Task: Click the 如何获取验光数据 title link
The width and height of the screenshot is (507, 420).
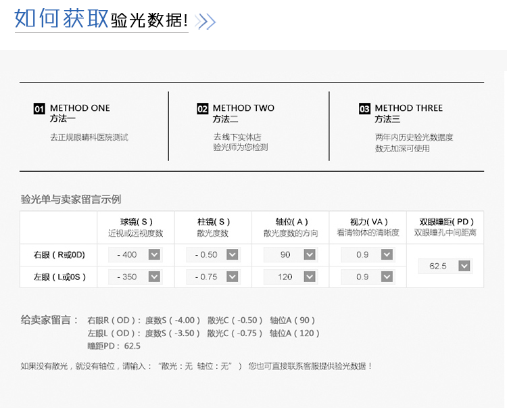Action: tap(101, 19)
